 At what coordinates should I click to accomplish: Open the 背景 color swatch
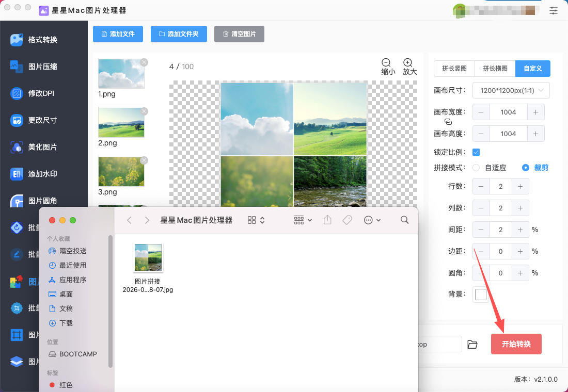click(x=480, y=295)
